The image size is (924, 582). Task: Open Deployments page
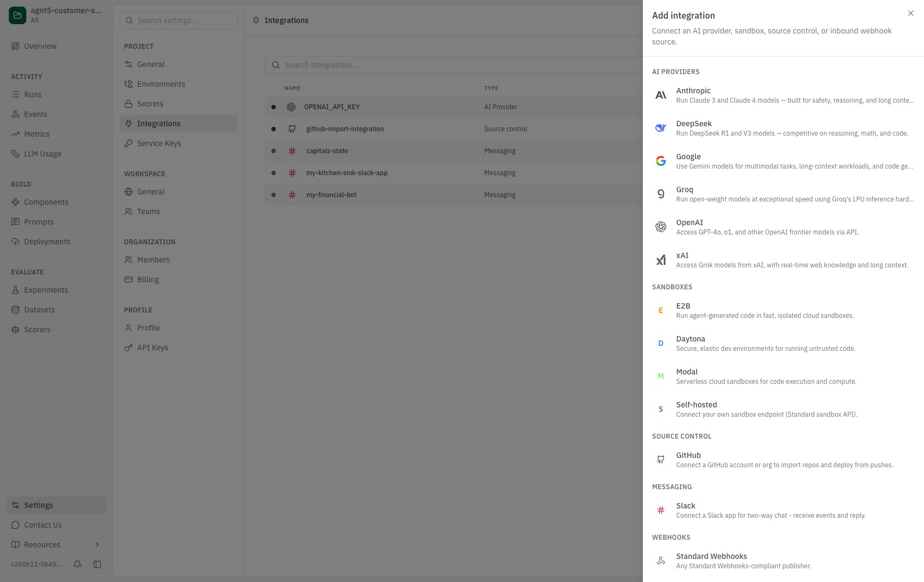point(56,242)
